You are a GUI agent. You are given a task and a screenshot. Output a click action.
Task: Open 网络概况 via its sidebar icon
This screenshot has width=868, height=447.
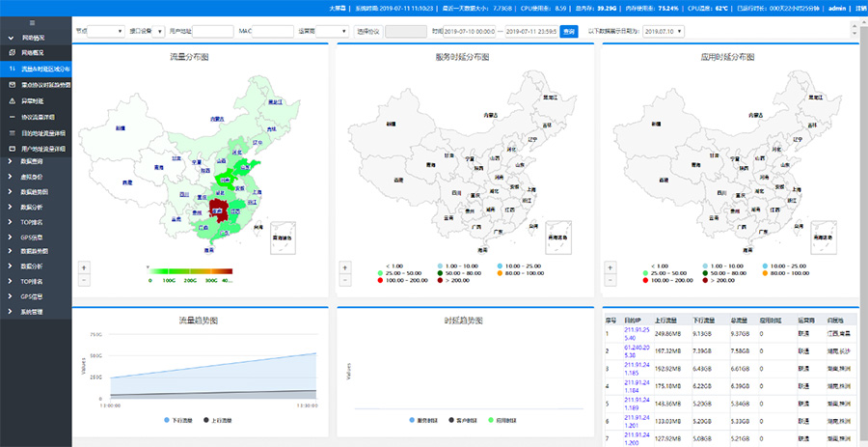point(12,51)
